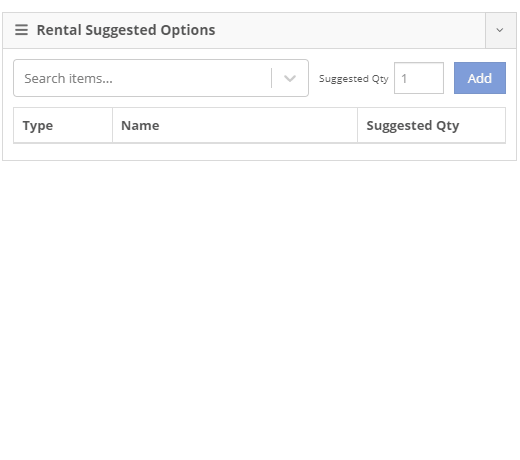Viewport: 520px width, 460px height.
Task: Sort by the Type column header
Action: pos(63,126)
